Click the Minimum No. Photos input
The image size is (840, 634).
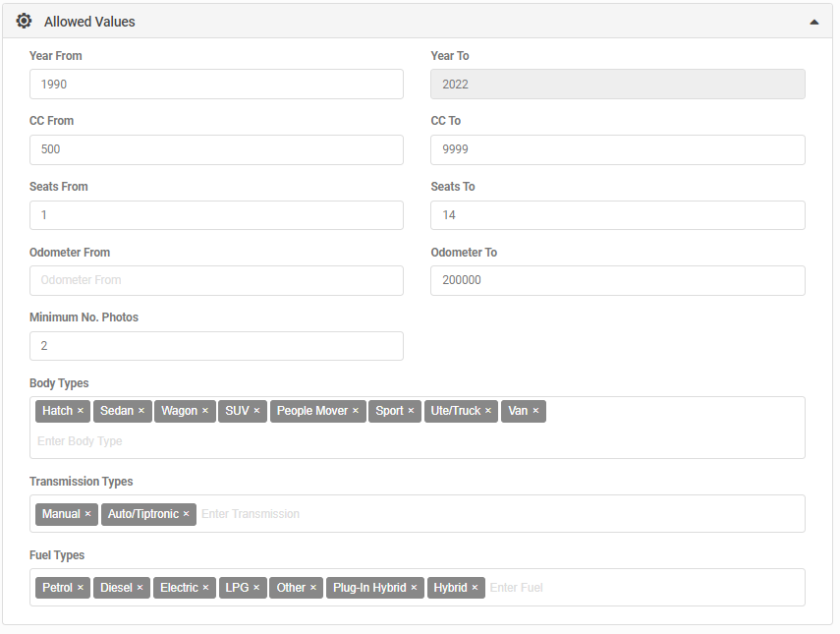click(x=216, y=346)
